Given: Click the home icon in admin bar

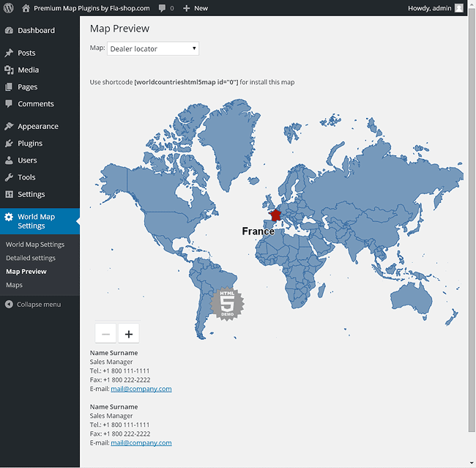Looking at the screenshot, I should pyautogui.click(x=26, y=8).
